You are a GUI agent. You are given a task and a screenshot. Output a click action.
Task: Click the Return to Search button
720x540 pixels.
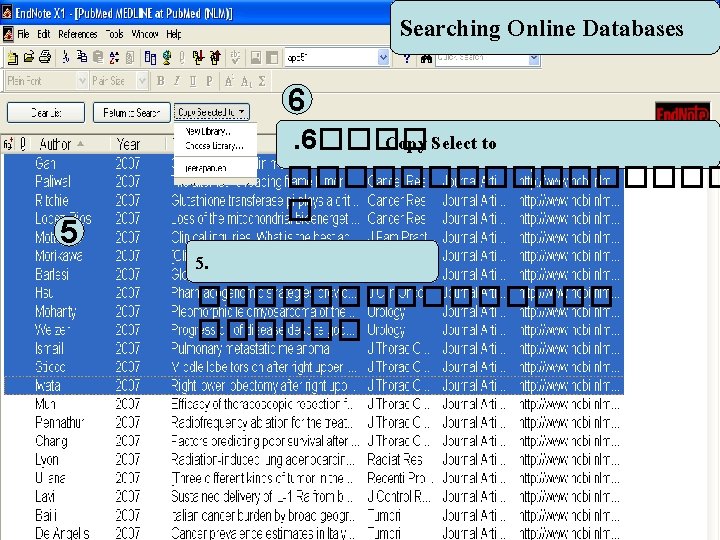[131, 112]
